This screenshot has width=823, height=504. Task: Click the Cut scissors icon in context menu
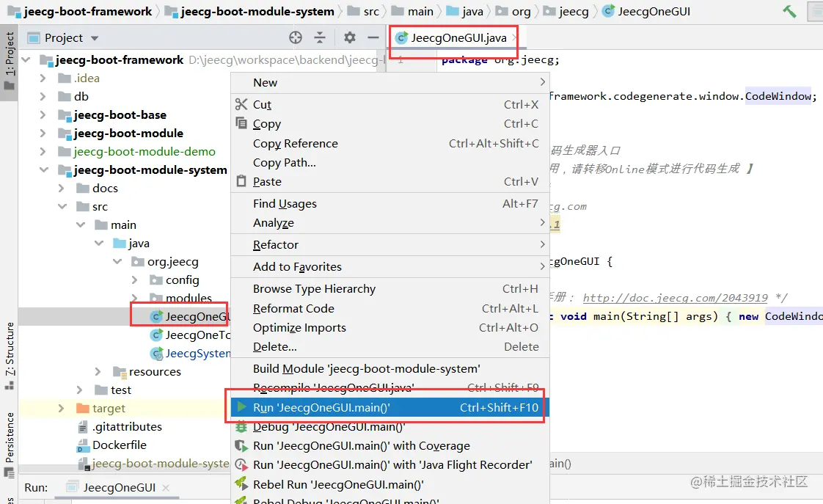241,104
